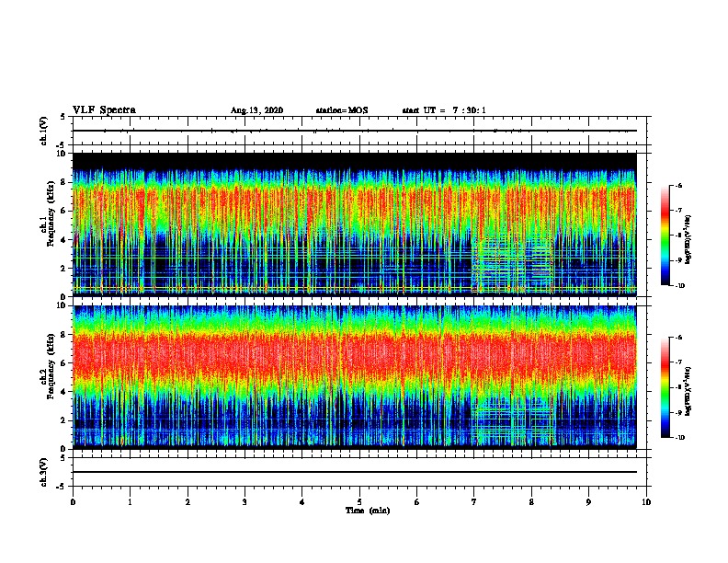The height and width of the screenshot is (563, 728).
Task: Click the "2" time axis tick label
Action: pyautogui.click(x=188, y=502)
